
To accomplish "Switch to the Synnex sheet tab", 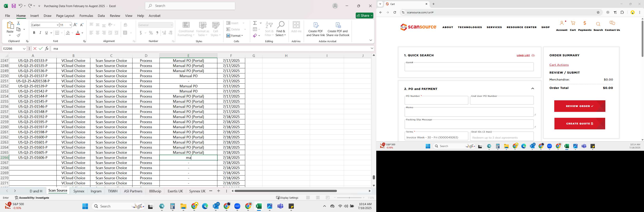I will click(x=79, y=191).
